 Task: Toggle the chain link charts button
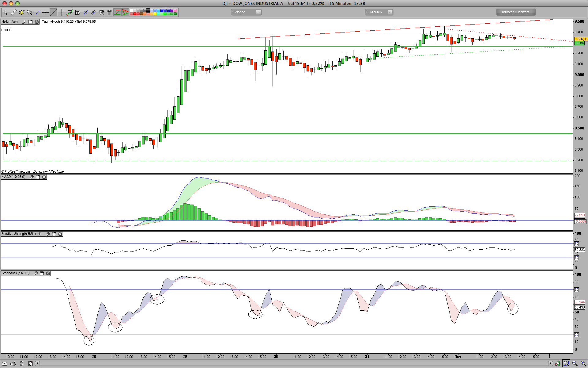[21, 363]
